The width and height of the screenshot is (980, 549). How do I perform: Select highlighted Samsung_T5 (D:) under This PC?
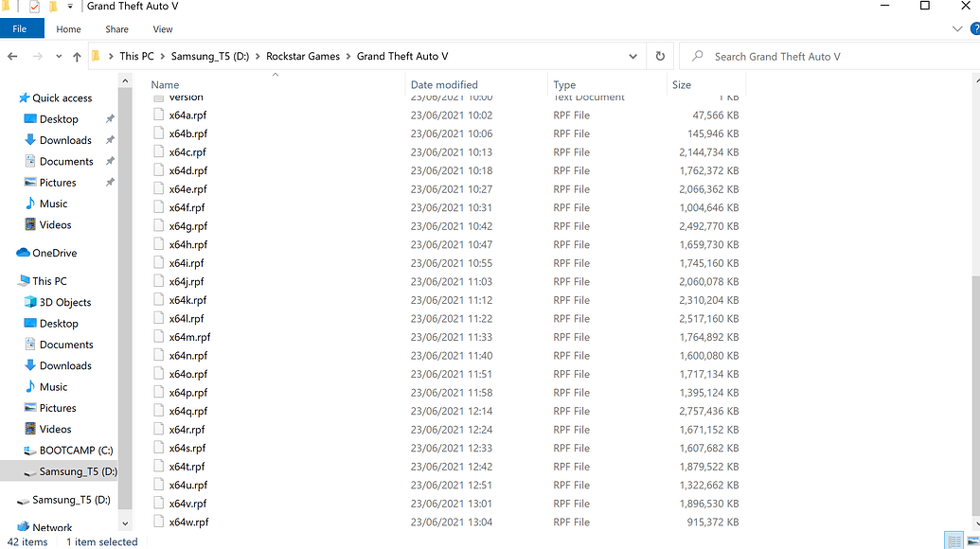78,471
